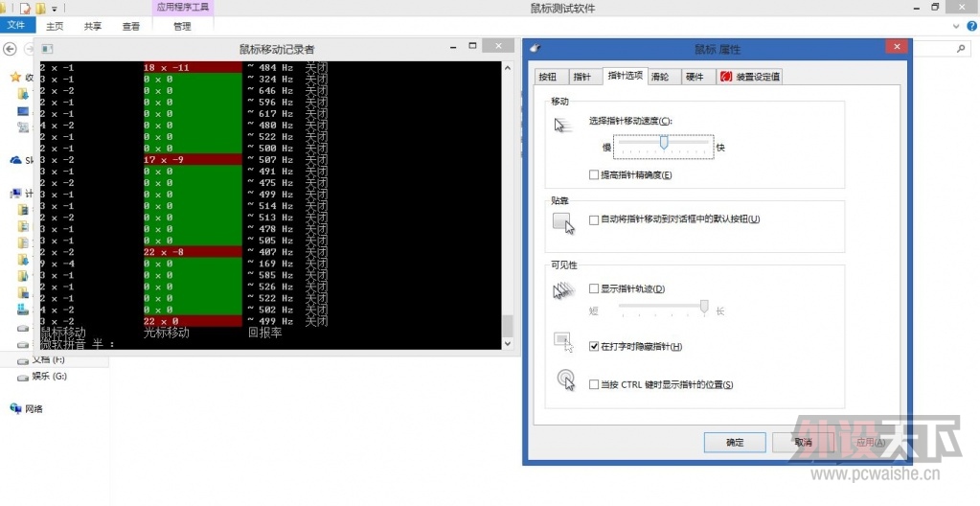This screenshot has width=980, height=506.
Task: Click the New Folder icon in Explorer title bar
Action: [40, 8]
